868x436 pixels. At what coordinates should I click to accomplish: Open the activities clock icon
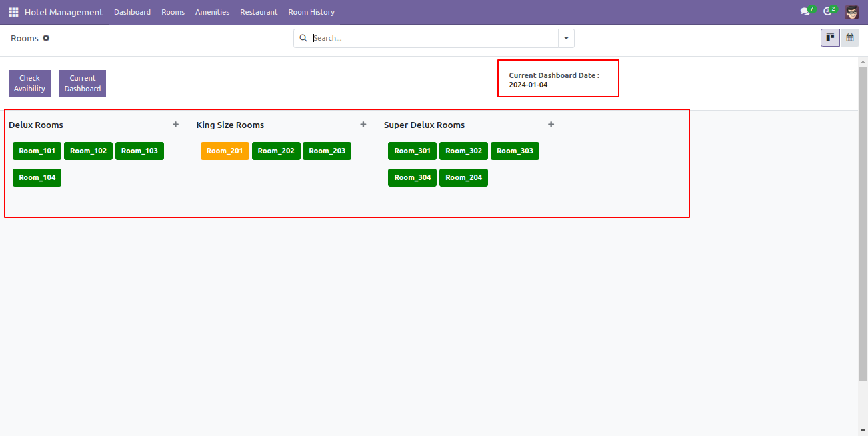pyautogui.click(x=829, y=12)
